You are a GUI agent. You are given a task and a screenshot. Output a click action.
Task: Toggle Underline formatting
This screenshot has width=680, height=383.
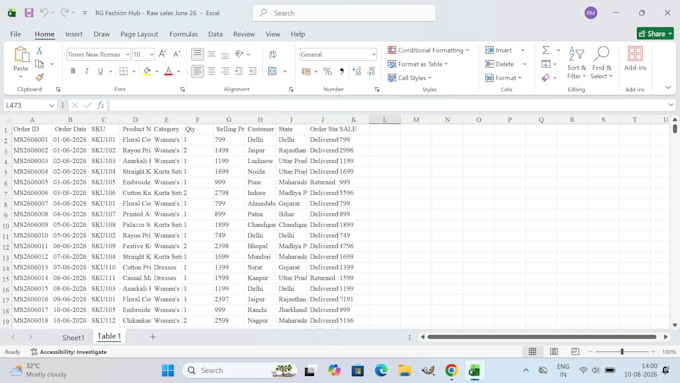click(100, 71)
